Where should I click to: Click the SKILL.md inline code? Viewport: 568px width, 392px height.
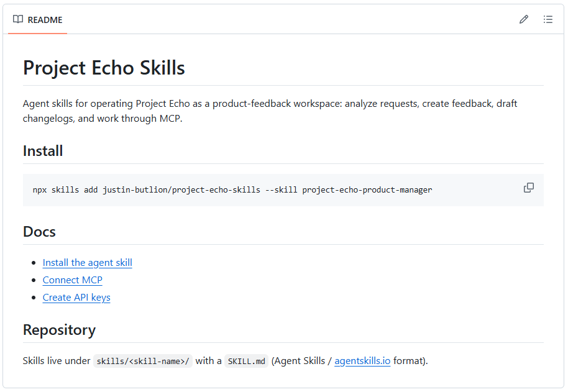[246, 361]
